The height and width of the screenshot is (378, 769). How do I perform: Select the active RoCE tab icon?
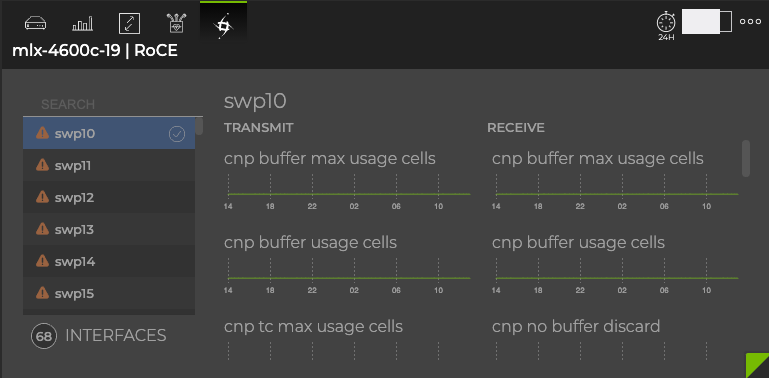[223, 25]
